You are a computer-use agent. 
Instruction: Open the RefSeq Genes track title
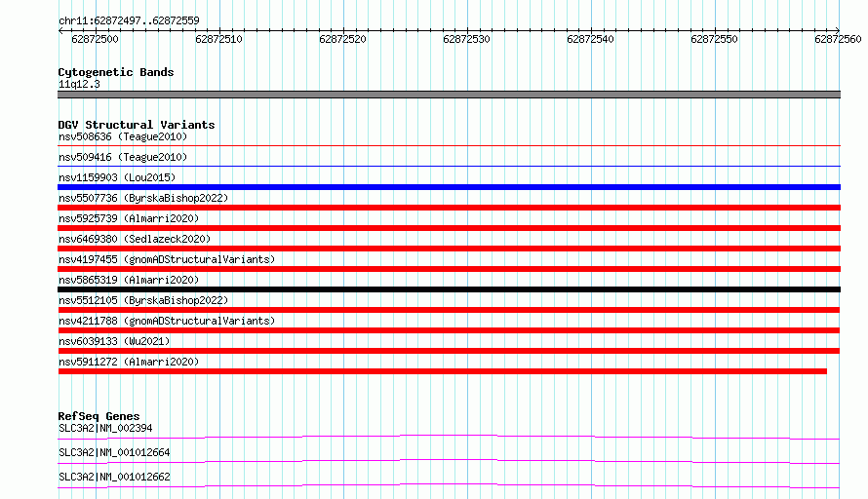point(99,416)
